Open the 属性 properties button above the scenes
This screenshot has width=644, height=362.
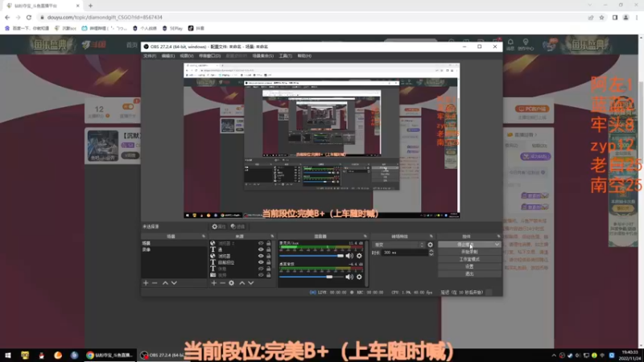(219, 227)
